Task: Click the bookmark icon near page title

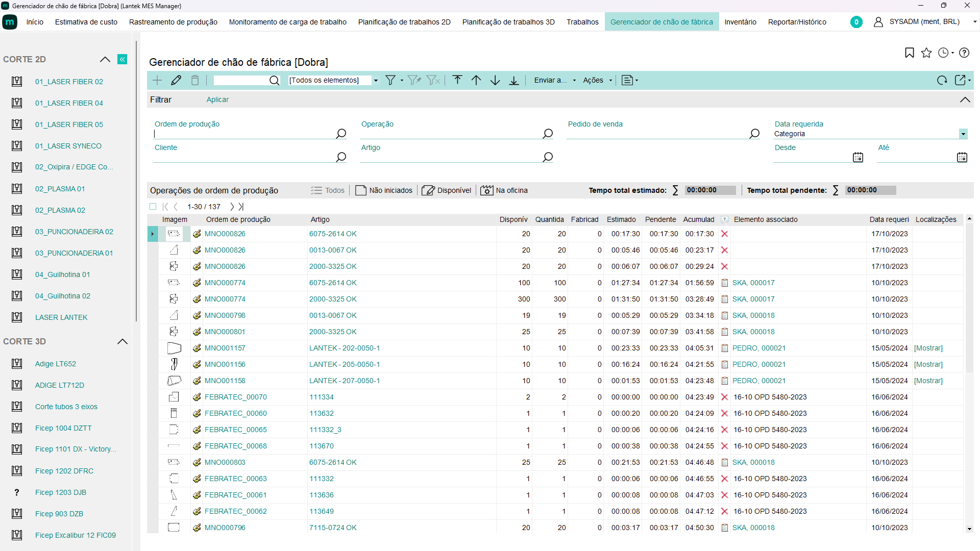Action: point(910,53)
